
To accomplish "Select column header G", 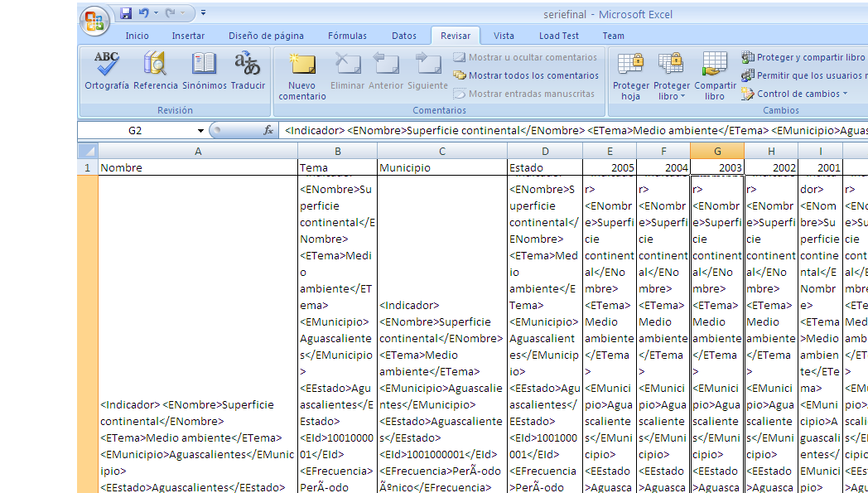I will (x=717, y=152).
